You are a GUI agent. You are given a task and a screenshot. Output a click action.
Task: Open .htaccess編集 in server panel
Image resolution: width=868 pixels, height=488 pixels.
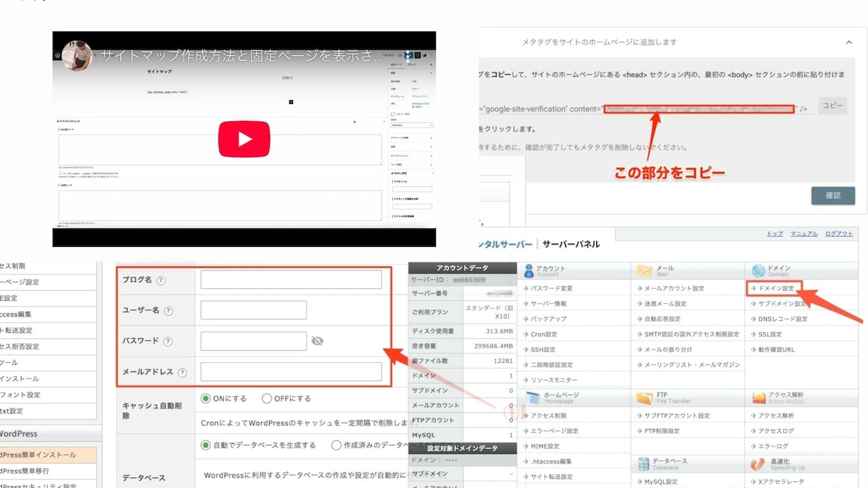(x=551, y=462)
